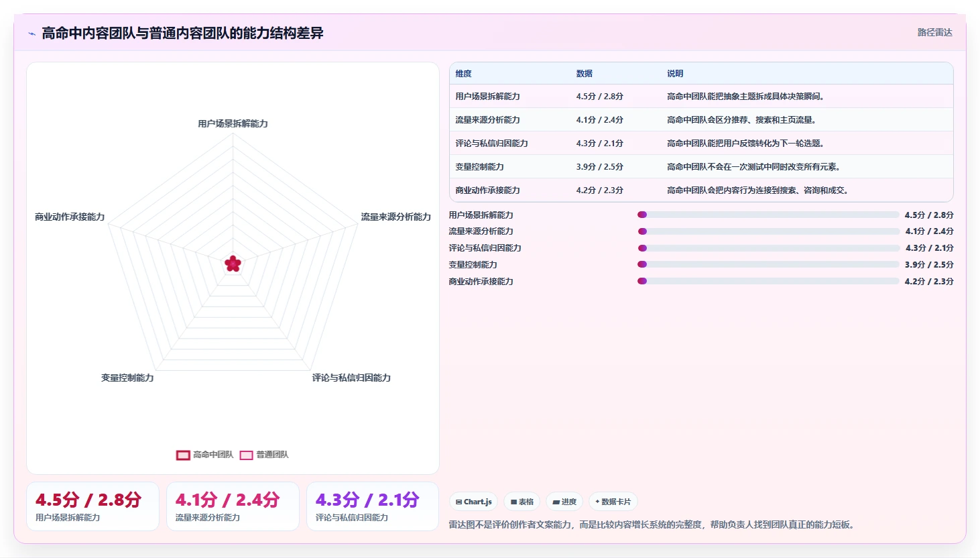
Task: Click the footer note about 雷达图
Action: point(653,524)
